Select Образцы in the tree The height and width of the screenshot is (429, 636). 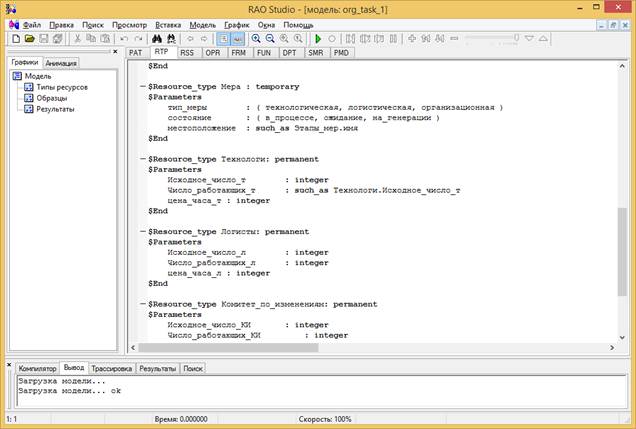click(x=52, y=98)
